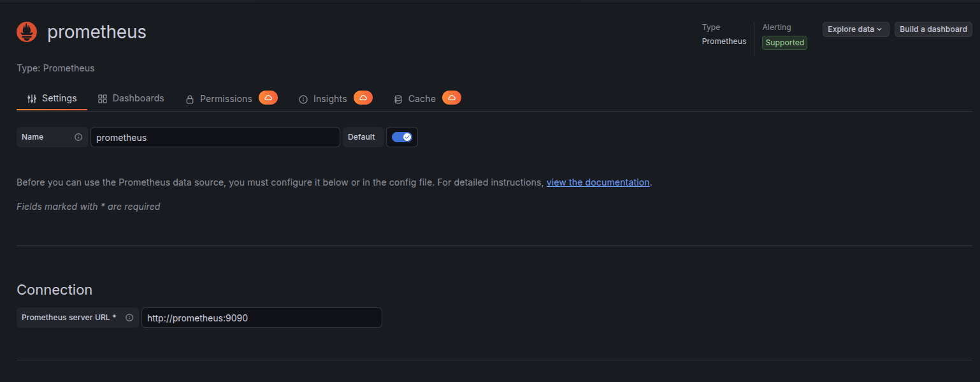Follow the view the documentation link
The height and width of the screenshot is (382, 980).
coord(598,182)
